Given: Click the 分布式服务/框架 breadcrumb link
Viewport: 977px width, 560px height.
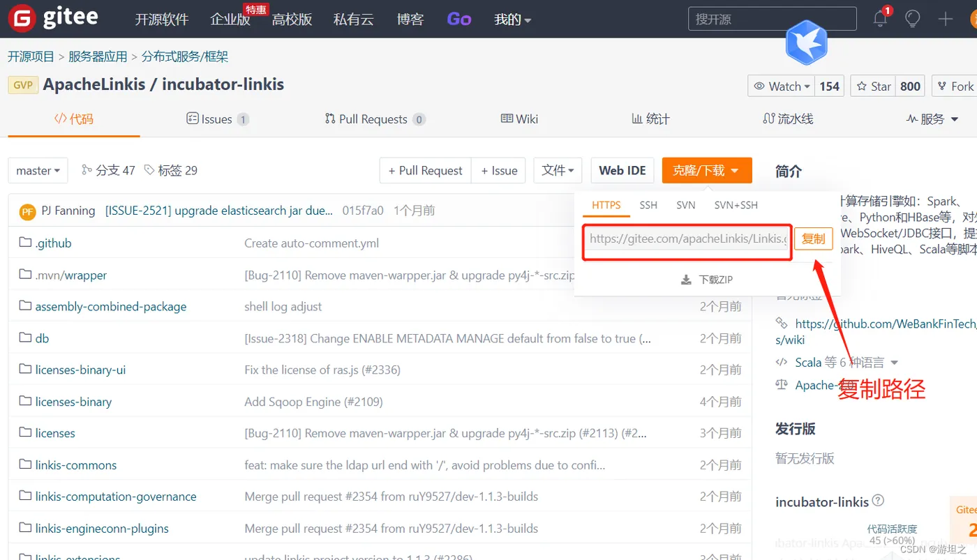Looking at the screenshot, I should pos(185,56).
